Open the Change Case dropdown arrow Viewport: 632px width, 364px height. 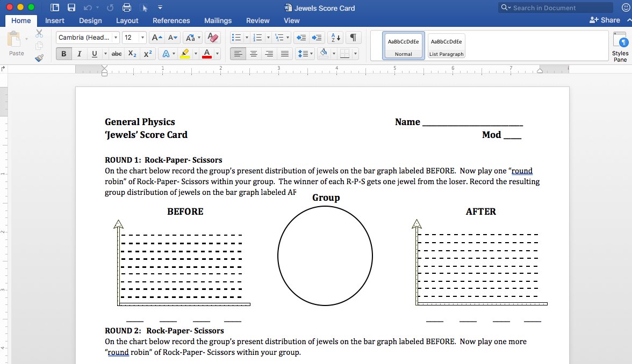tap(199, 38)
